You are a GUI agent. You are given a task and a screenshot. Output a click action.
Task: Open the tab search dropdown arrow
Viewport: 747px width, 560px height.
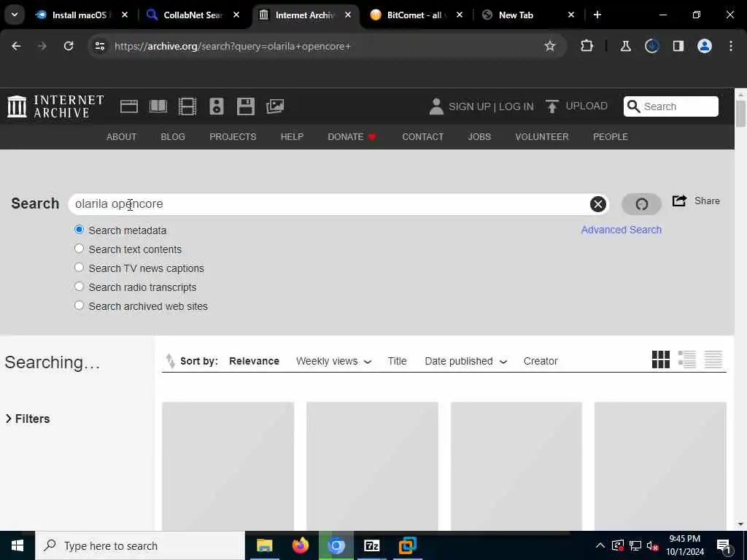(15, 15)
